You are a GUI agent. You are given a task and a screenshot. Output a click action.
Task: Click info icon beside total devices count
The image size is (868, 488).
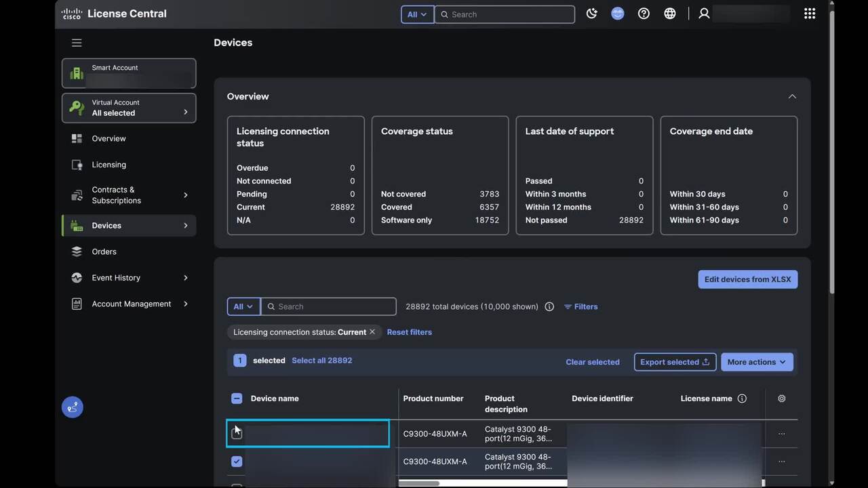click(549, 306)
